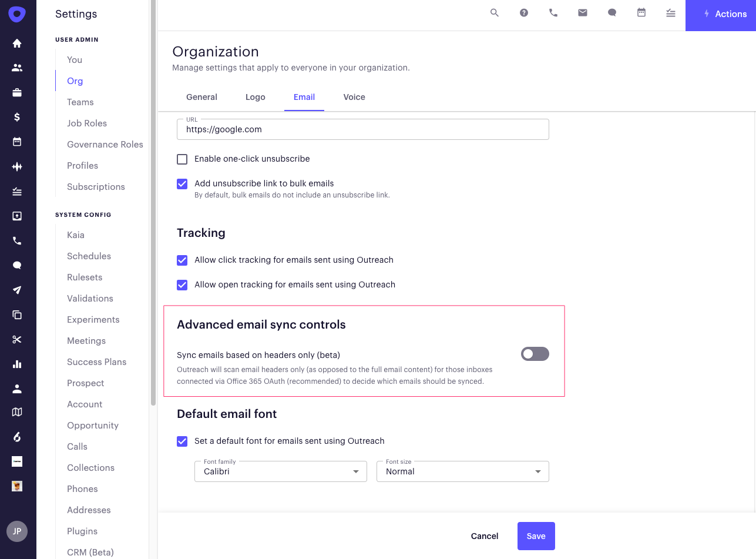Open the Font size dropdown showing Normal

(x=462, y=471)
